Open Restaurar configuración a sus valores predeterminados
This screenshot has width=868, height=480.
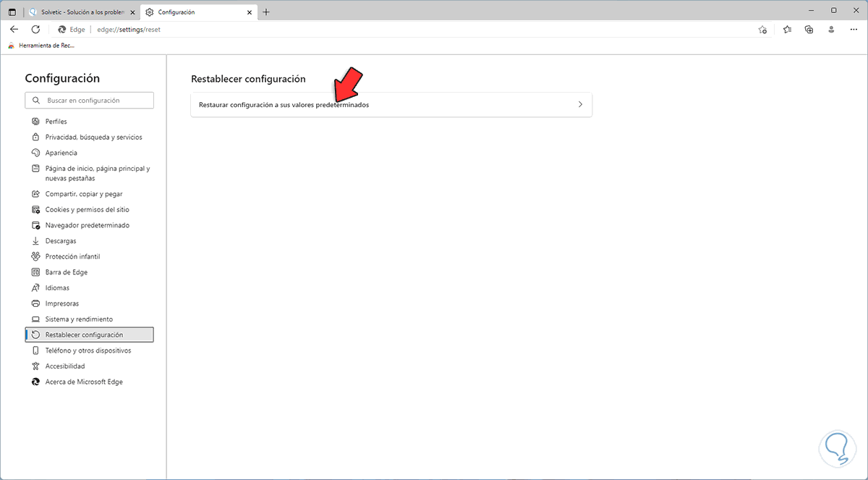click(x=391, y=104)
